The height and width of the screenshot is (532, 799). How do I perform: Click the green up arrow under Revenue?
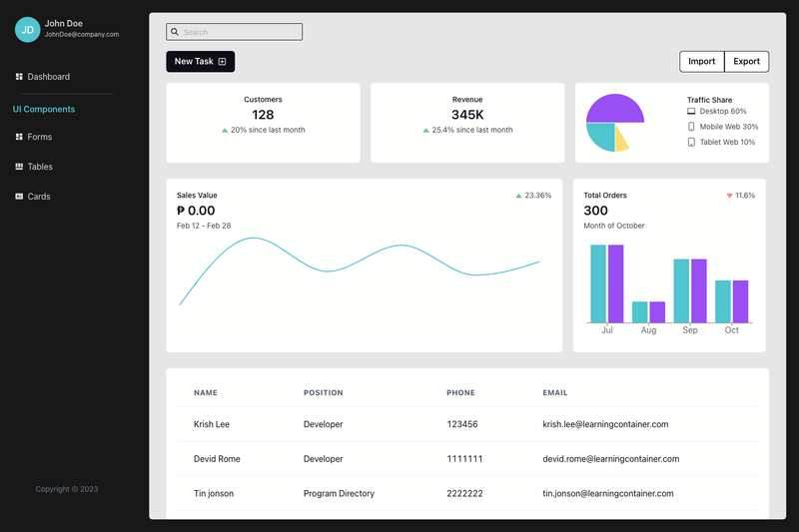[x=426, y=131]
